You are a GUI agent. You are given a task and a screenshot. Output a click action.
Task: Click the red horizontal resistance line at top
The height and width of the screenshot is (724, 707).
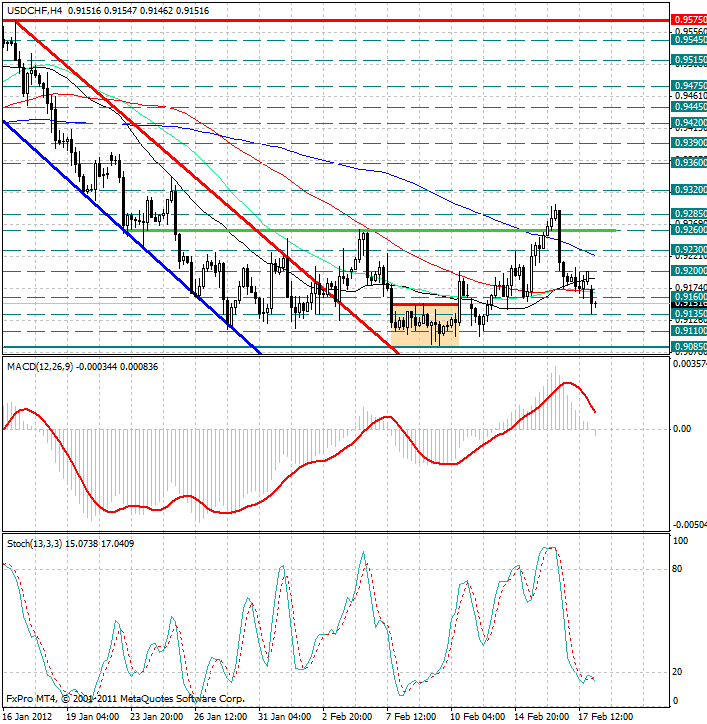tap(336, 20)
